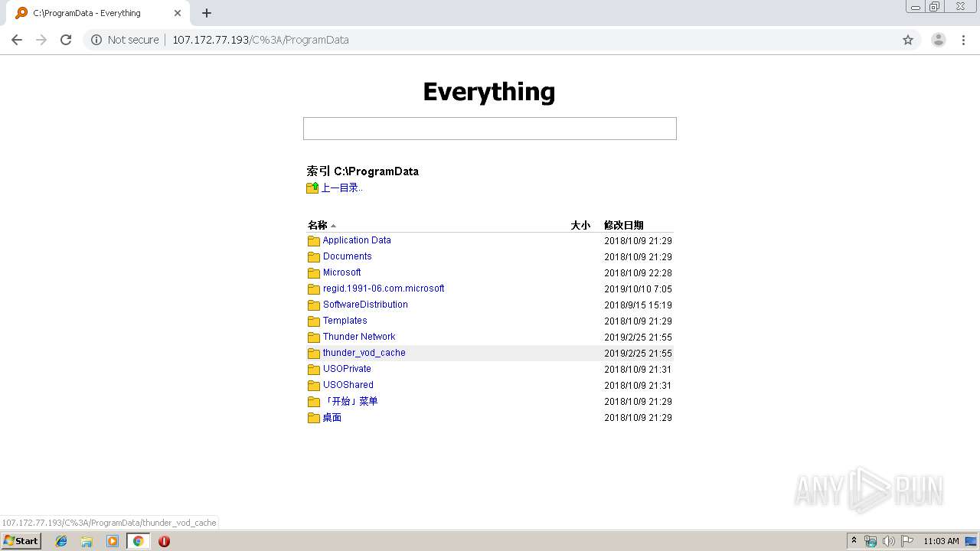Viewport: 980px width, 551px height.
Task: Click the folder icon beside USOPrivate
Action: pos(314,370)
